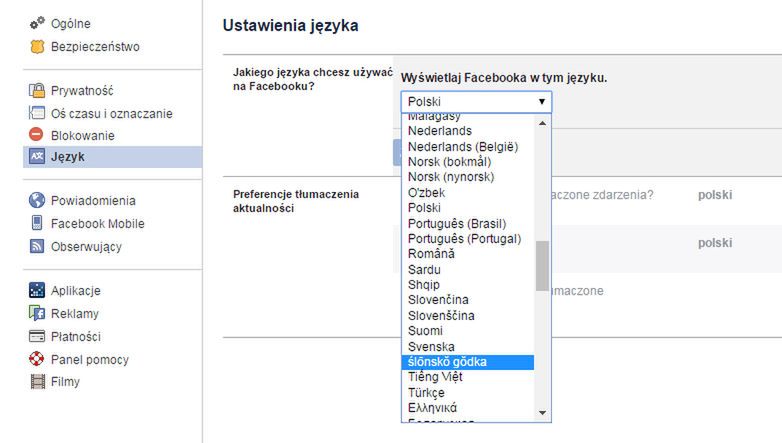Open Płatności settings page
The width and height of the screenshot is (782, 443).
point(76,337)
